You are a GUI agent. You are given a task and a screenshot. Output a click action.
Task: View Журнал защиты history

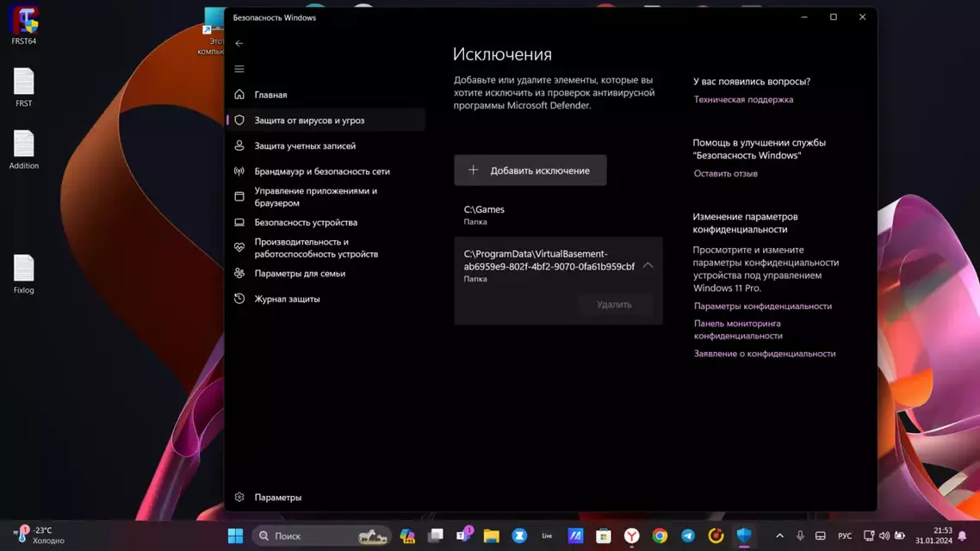click(326, 299)
